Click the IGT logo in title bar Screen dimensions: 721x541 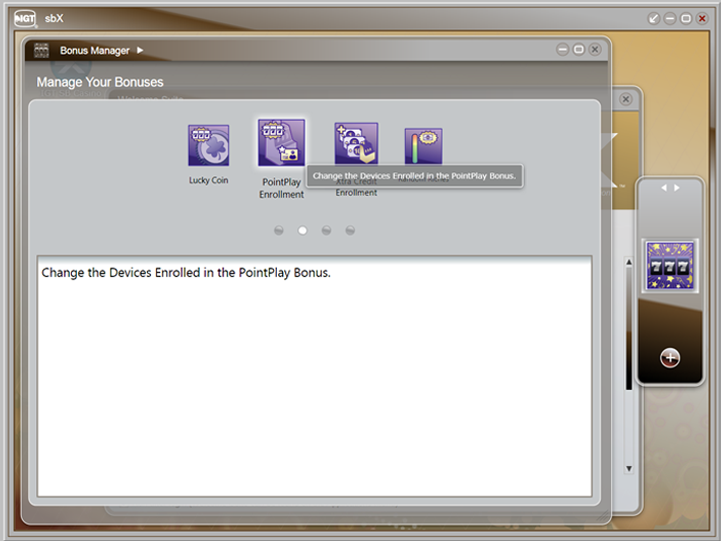pyautogui.click(x=25, y=18)
